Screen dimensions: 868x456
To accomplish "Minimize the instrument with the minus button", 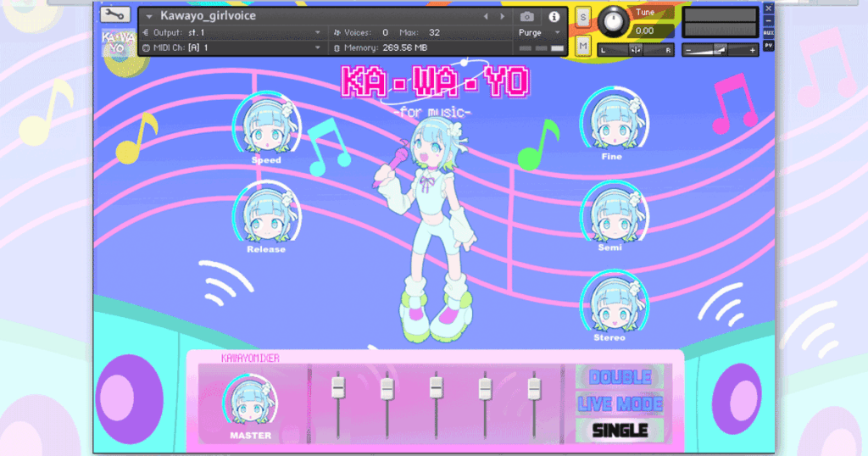I will click(x=768, y=21).
